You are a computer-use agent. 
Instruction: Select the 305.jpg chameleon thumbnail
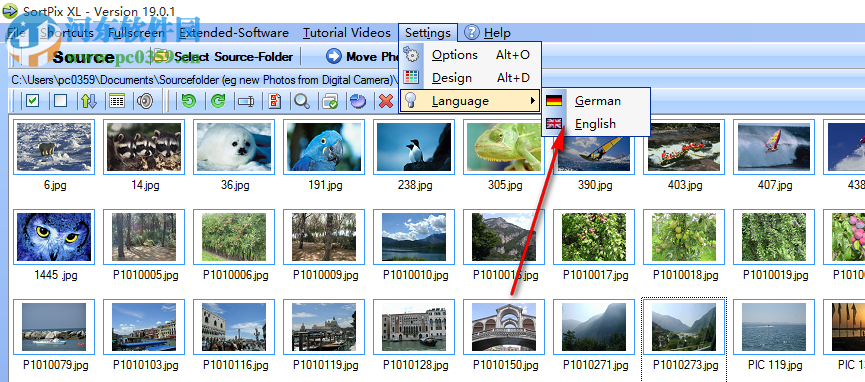point(504,147)
